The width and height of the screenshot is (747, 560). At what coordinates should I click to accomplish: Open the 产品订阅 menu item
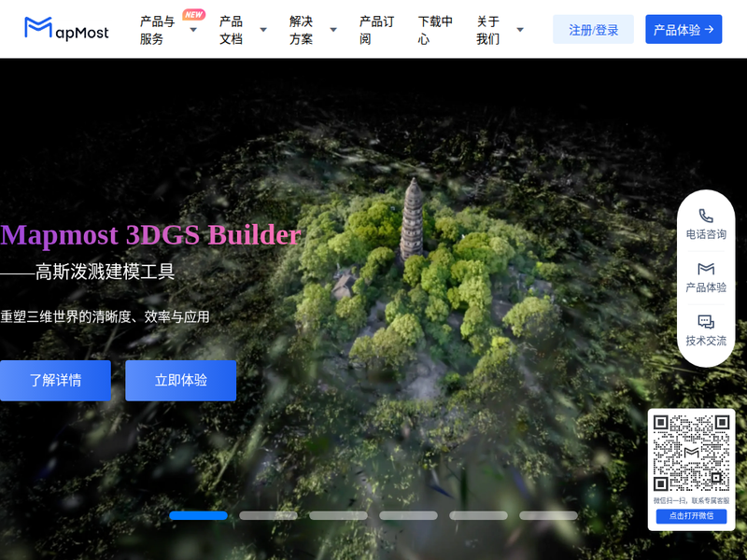376,30
